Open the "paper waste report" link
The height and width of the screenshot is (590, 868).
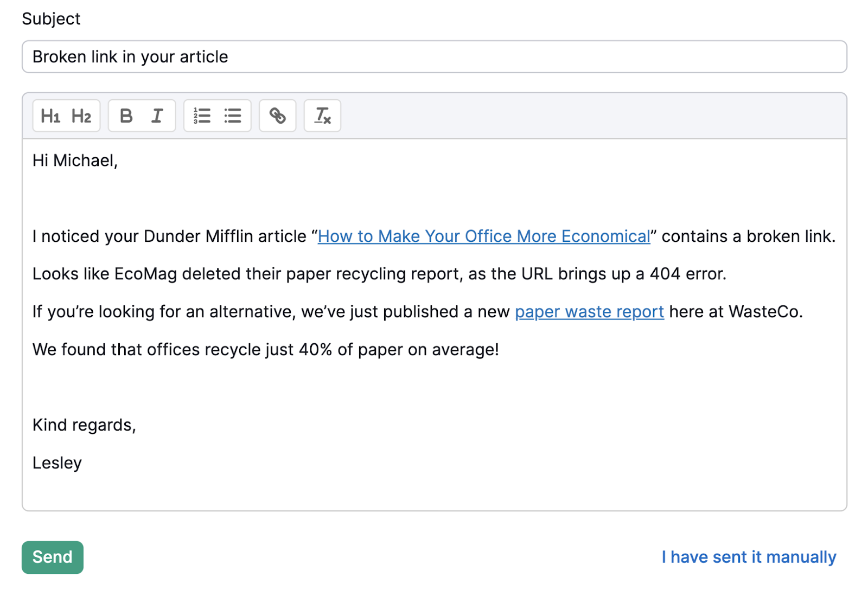pos(589,312)
